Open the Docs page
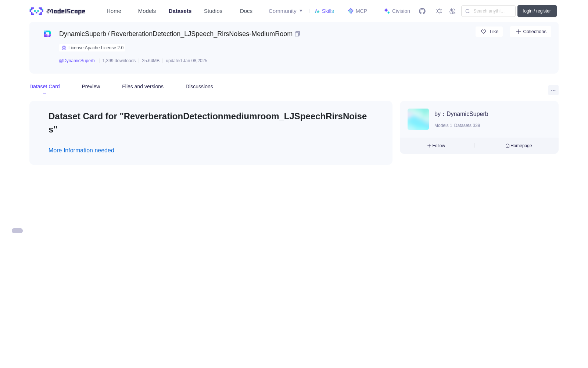 pyautogui.click(x=246, y=11)
